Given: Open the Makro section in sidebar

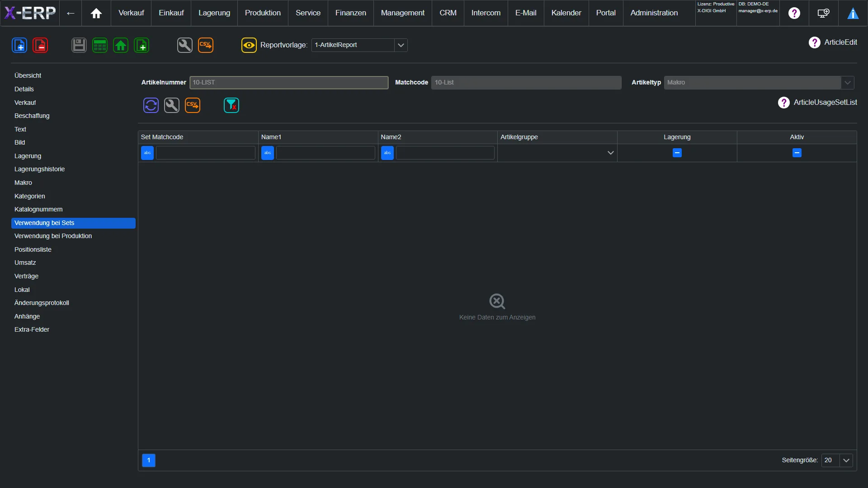Looking at the screenshot, I should pyautogui.click(x=73, y=183).
